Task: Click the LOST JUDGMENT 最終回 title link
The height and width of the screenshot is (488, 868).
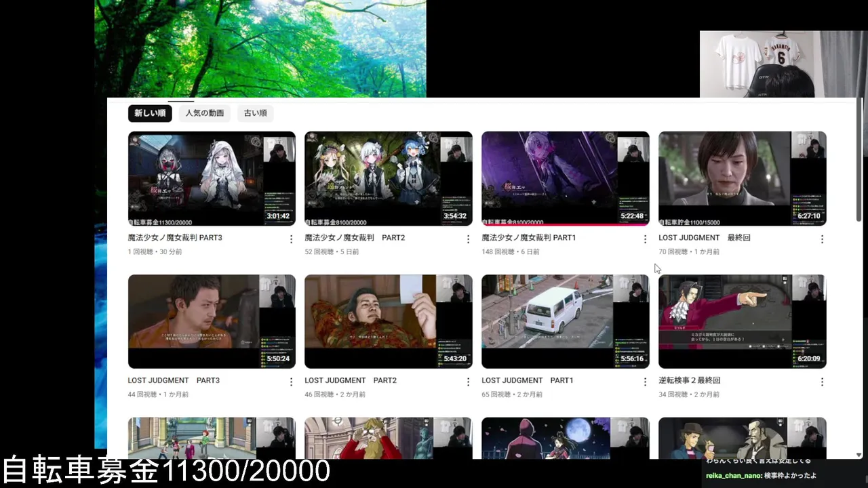Action: pos(705,238)
